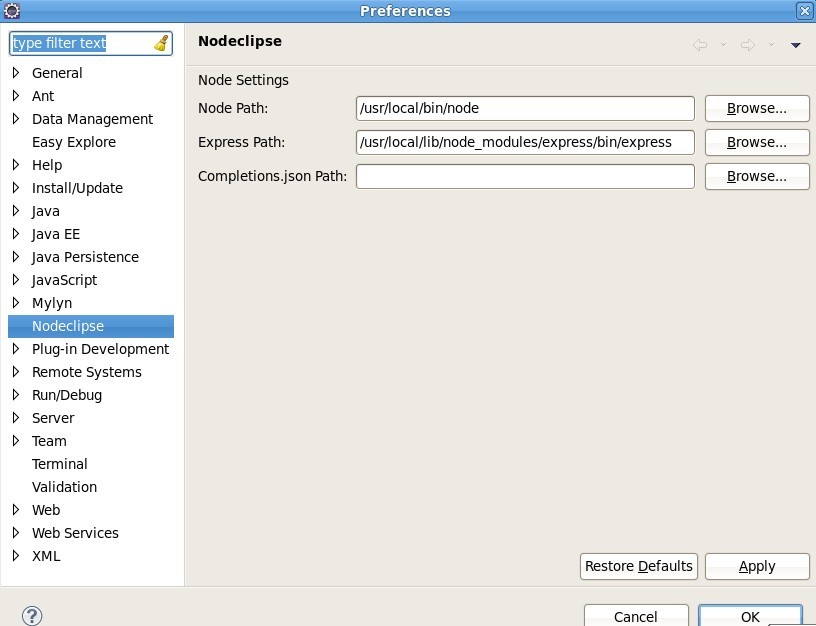Viewport: 816px width, 626px height.
Task: Select Easy Explore in the tree
Action: pos(73,142)
